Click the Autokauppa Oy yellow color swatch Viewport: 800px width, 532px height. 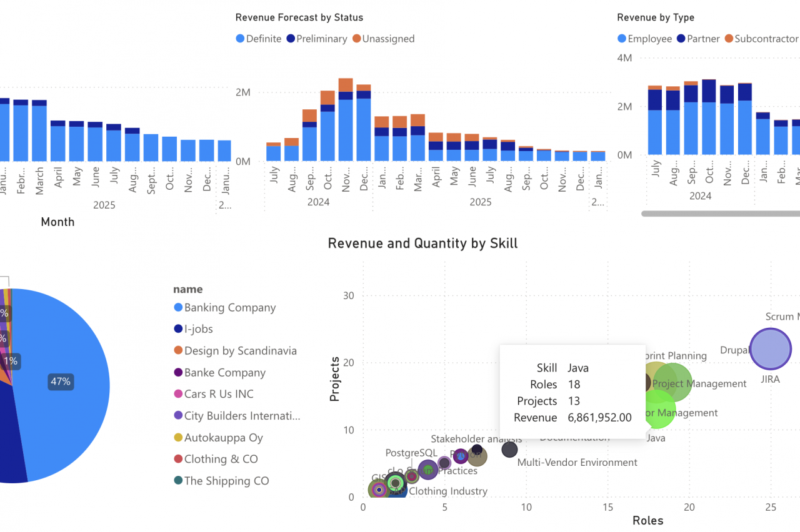tap(178, 438)
